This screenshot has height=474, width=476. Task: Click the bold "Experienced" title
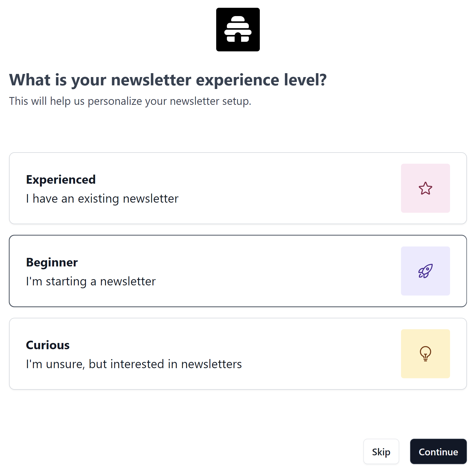61,180
